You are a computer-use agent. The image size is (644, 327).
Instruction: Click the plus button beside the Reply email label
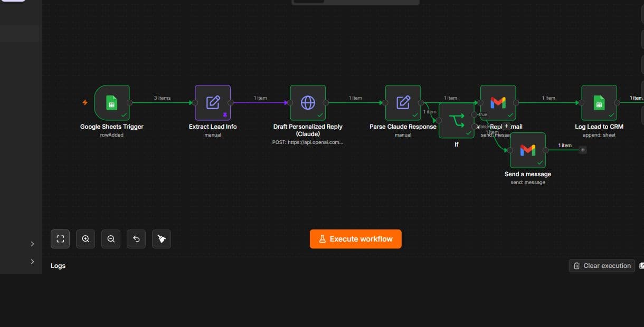[506, 126]
